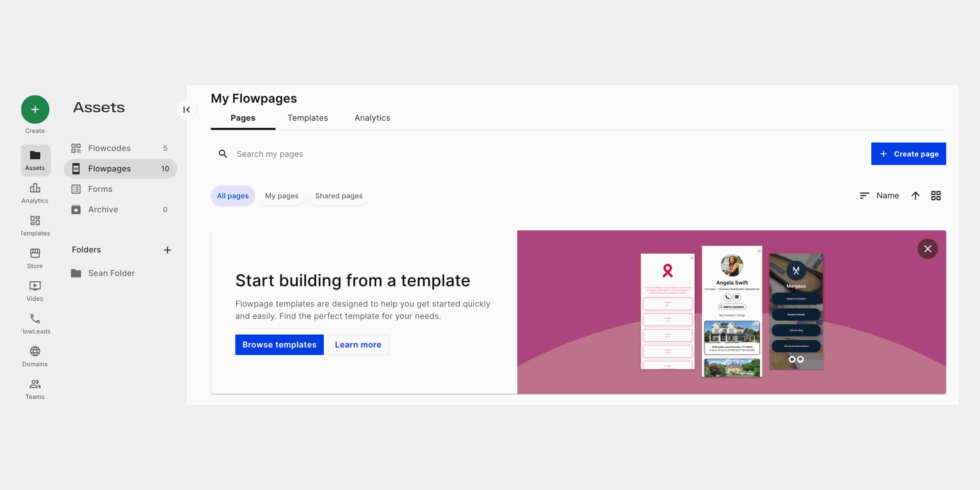Go to the Video section
Image resolution: width=980 pixels, height=490 pixels.
click(35, 291)
